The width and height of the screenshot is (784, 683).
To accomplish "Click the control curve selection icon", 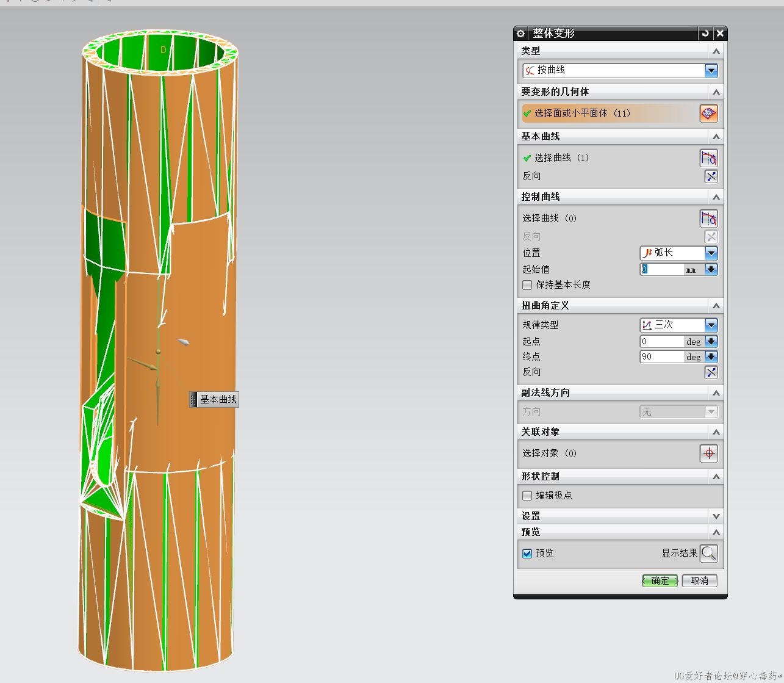I will click(708, 219).
